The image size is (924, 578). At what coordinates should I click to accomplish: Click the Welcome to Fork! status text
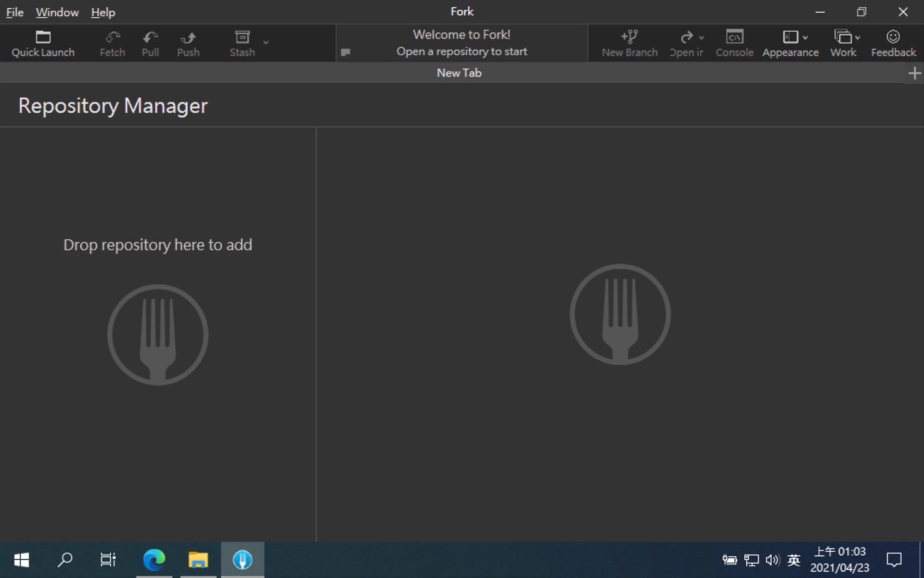[x=462, y=35]
